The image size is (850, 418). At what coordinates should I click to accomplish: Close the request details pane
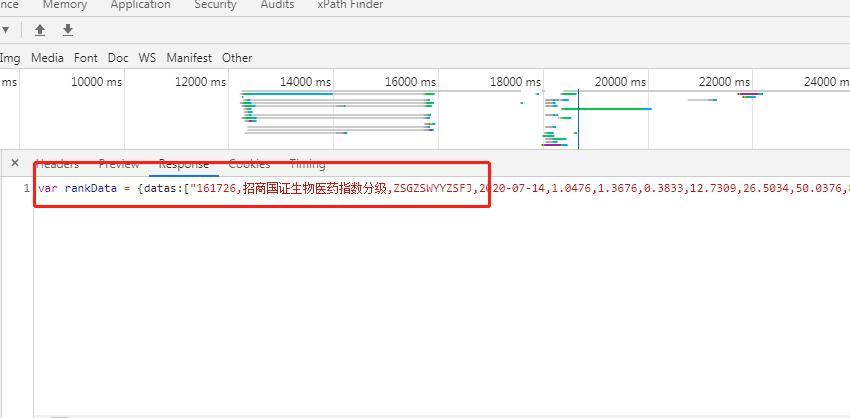[x=15, y=163]
